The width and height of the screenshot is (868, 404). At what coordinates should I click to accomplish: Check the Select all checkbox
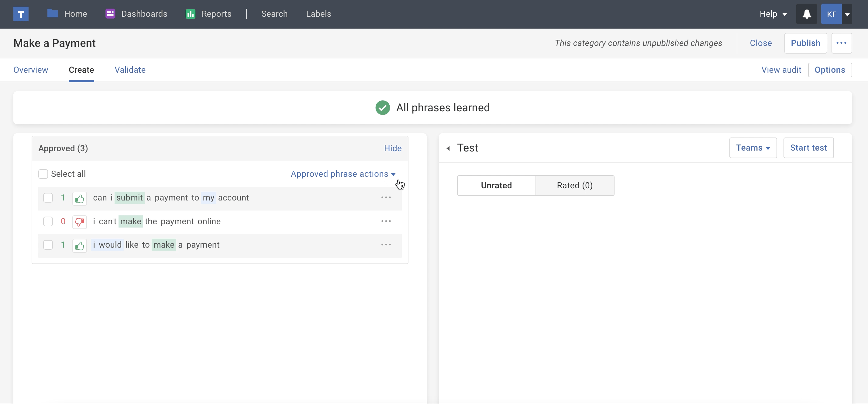pos(43,174)
